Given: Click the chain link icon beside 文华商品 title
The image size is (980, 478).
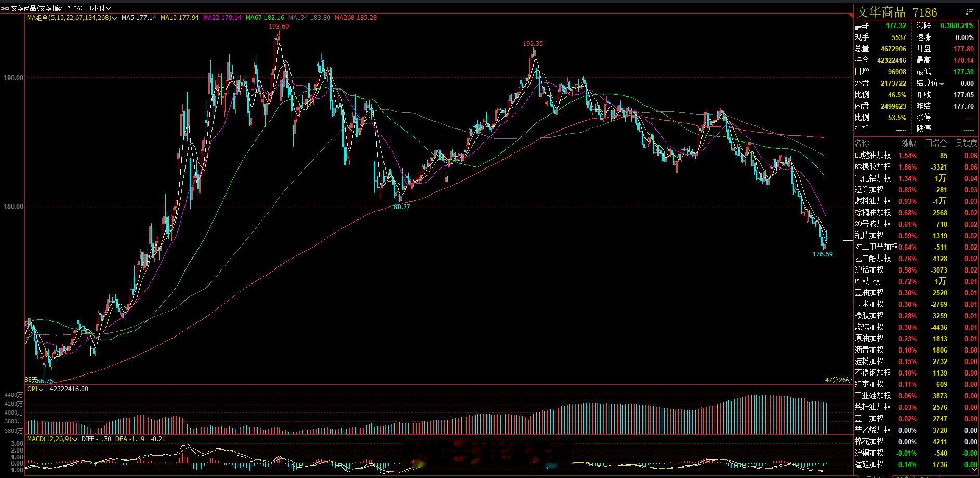Looking at the screenshot, I should coord(5,8).
